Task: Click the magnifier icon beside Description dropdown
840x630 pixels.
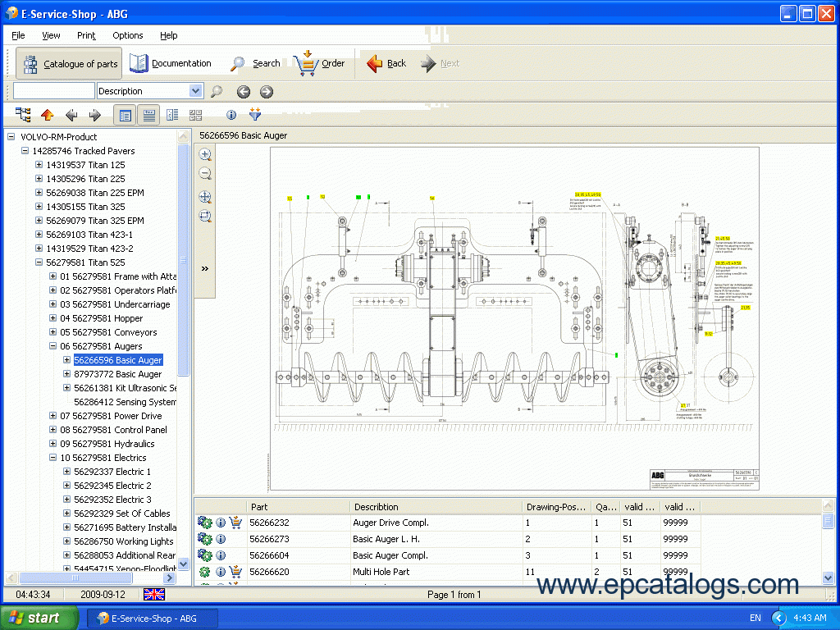Action: pyautogui.click(x=217, y=92)
